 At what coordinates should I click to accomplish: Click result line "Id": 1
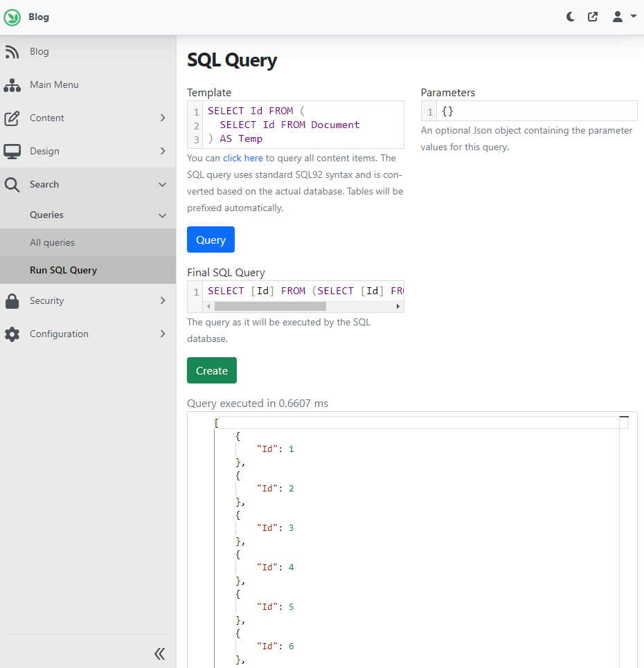pyautogui.click(x=276, y=449)
